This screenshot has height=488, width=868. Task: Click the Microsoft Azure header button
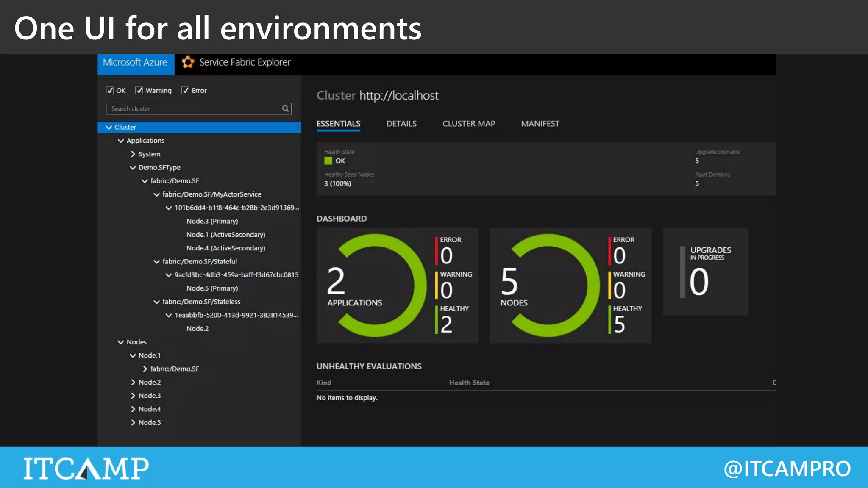[x=136, y=64]
